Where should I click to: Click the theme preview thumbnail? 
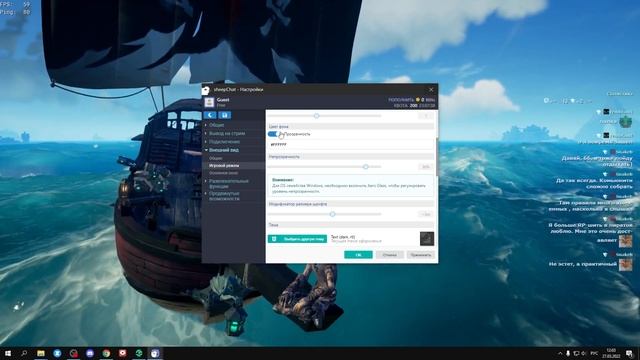click(x=427, y=239)
